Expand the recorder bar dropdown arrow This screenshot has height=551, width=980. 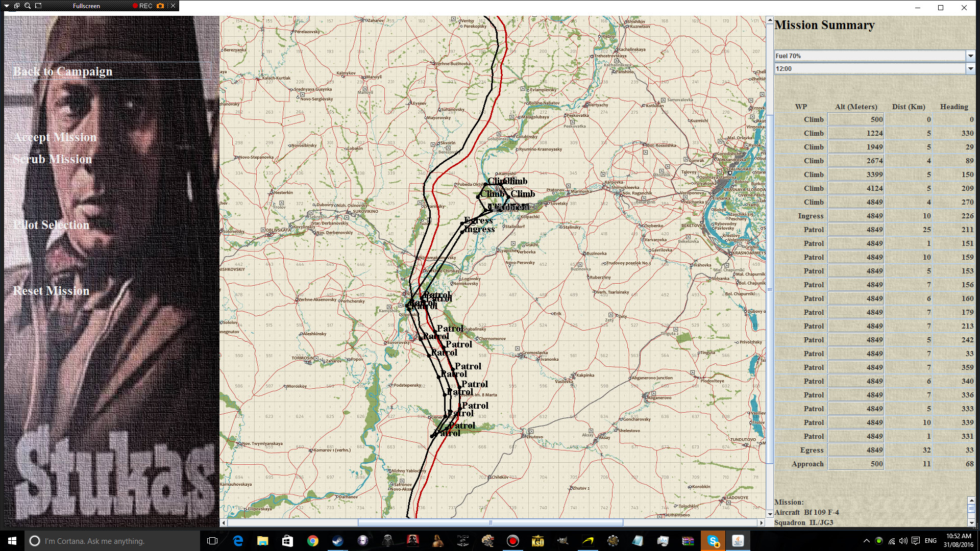7,6
